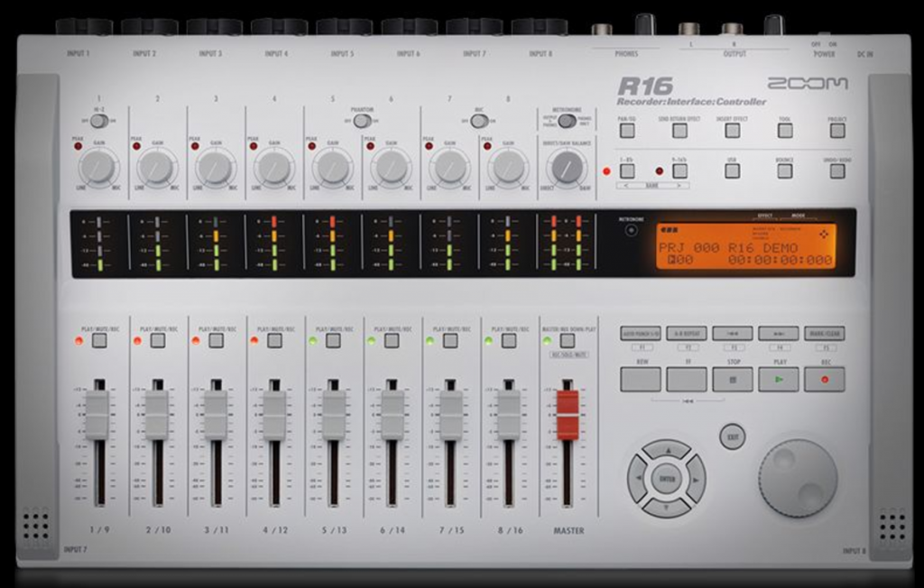Click the channel 1 GAIN knob
This screenshot has width=924, height=588.
98,168
